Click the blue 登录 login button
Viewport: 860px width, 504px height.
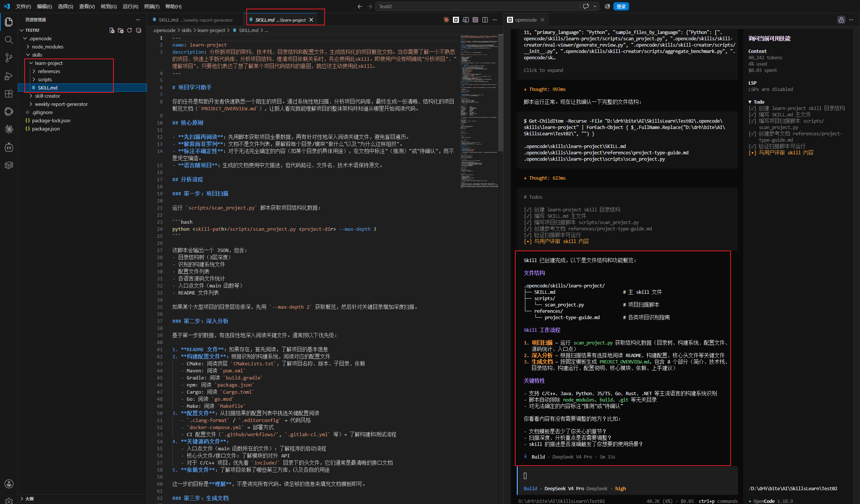[x=621, y=6]
